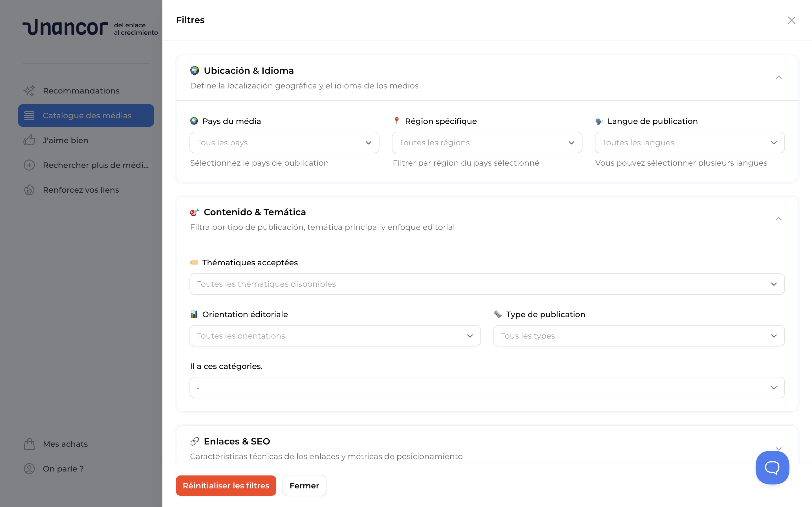Close the Filtres panel with X

point(791,20)
